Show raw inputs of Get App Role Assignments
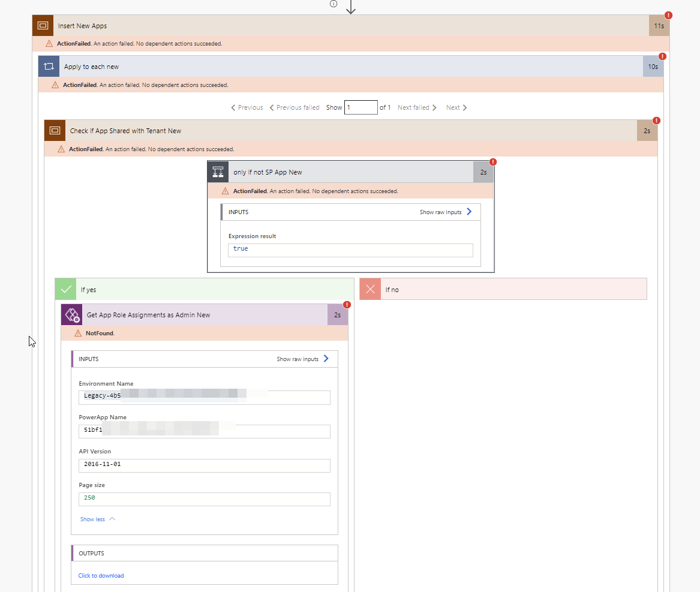This screenshot has width=700, height=592. 303,359
